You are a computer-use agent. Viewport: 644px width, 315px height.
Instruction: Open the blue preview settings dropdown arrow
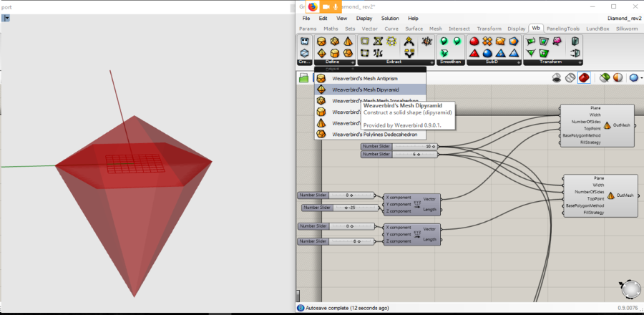(x=642, y=77)
